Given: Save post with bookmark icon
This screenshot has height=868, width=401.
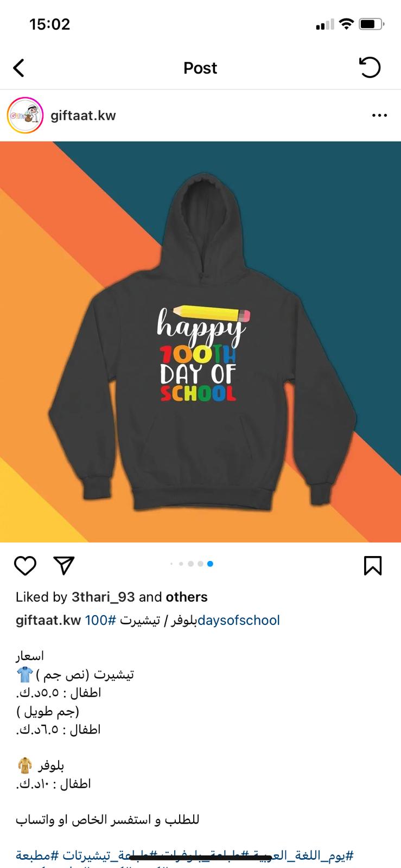Looking at the screenshot, I should [373, 565].
